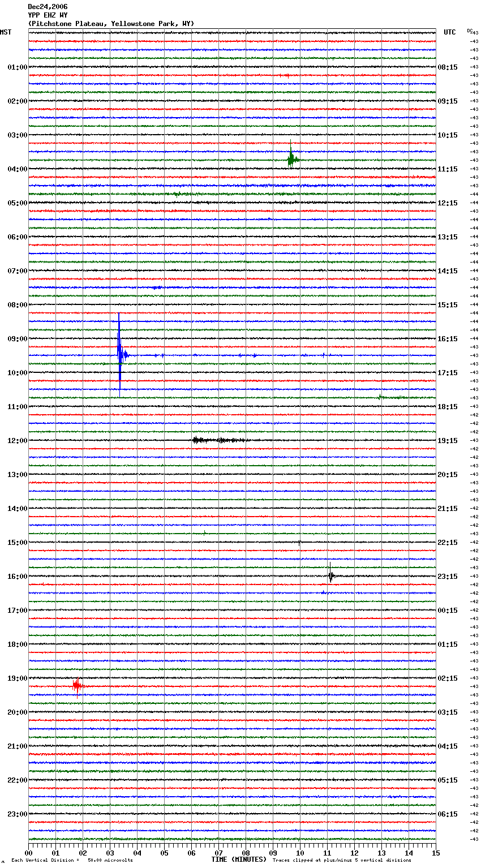This screenshot has width=481, height=868.
Task: Click the green disturbance near minute 13 before 11:00
Action: coord(392,397)
